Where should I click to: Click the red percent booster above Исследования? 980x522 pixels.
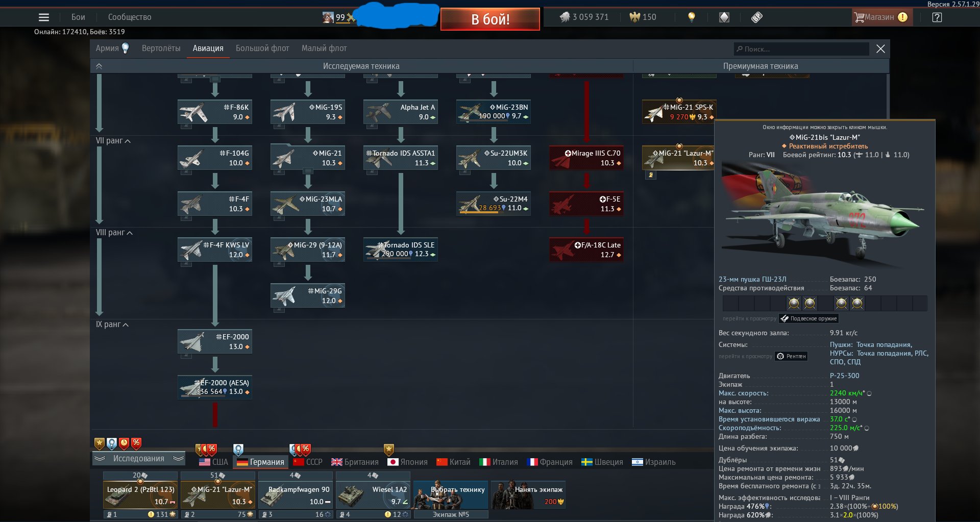136,443
